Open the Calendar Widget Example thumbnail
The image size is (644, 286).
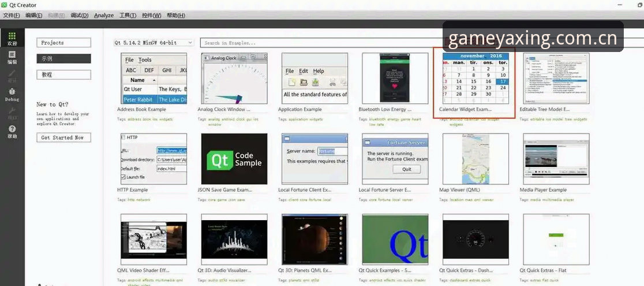tap(475, 78)
